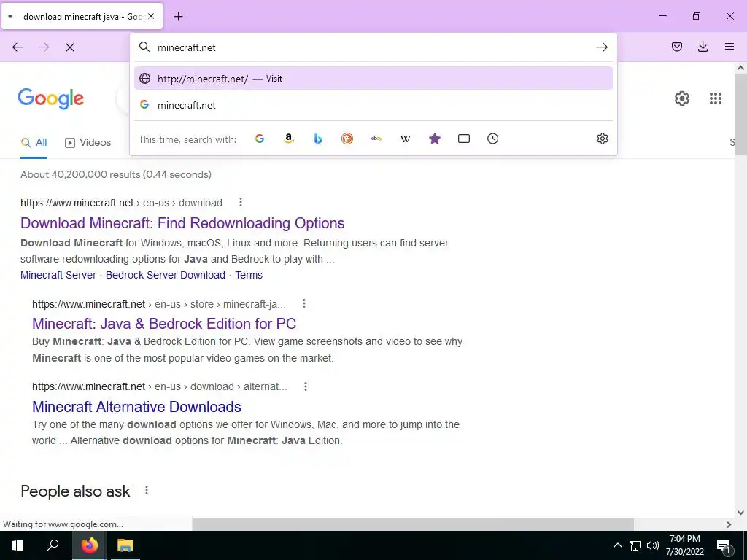
Task: Switch to the All results tab
Action: pos(34,142)
